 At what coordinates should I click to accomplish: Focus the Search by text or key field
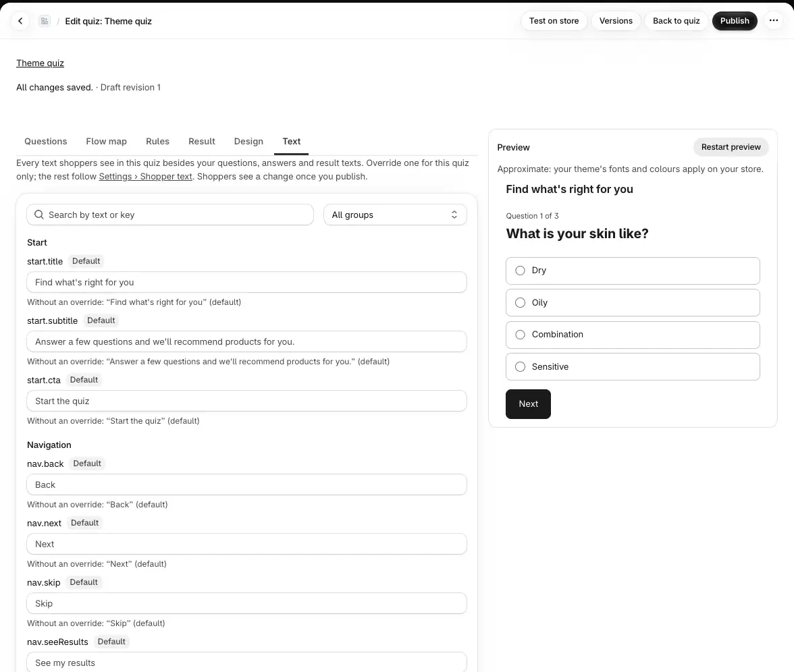[170, 215]
